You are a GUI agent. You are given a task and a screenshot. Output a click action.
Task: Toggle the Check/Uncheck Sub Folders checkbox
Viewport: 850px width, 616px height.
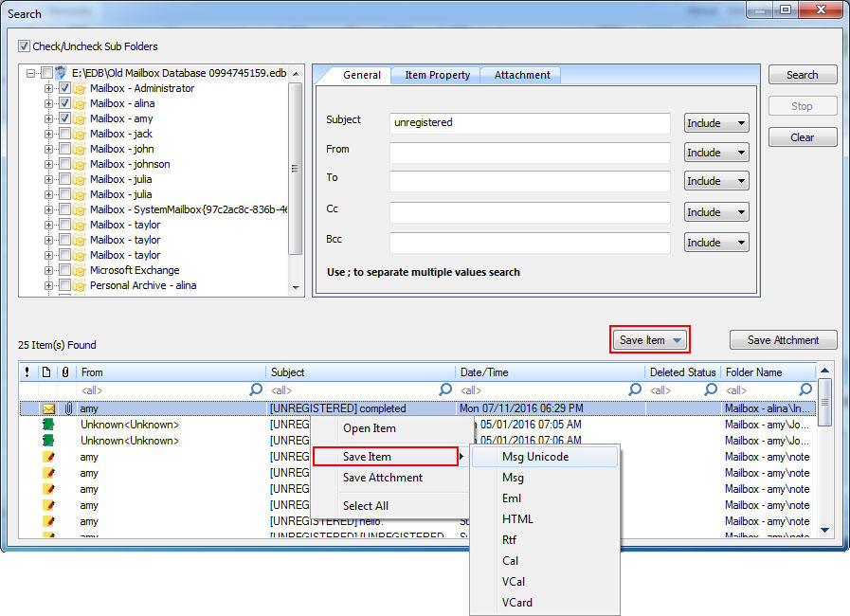pyautogui.click(x=24, y=46)
